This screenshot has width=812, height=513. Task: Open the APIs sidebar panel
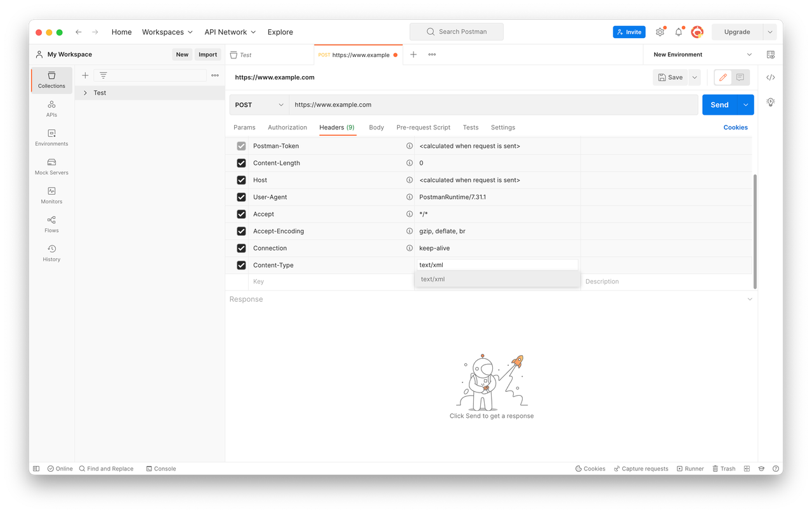pyautogui.click(x=51, y=109)
